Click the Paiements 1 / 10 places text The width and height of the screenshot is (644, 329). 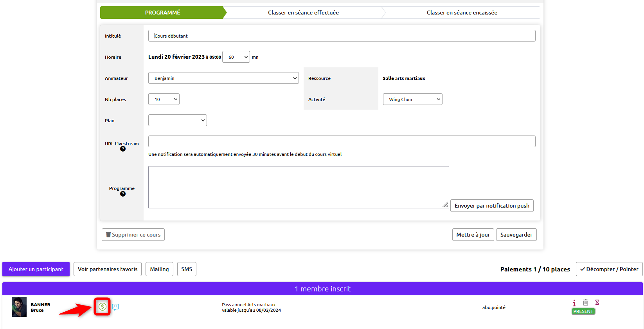tap(535, 269)
